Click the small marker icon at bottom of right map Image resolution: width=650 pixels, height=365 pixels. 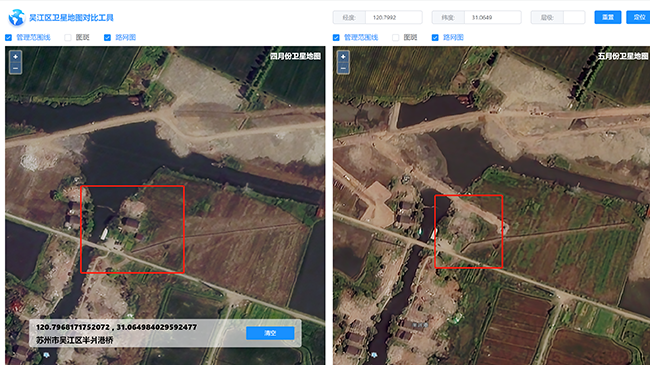click(374, 355)
